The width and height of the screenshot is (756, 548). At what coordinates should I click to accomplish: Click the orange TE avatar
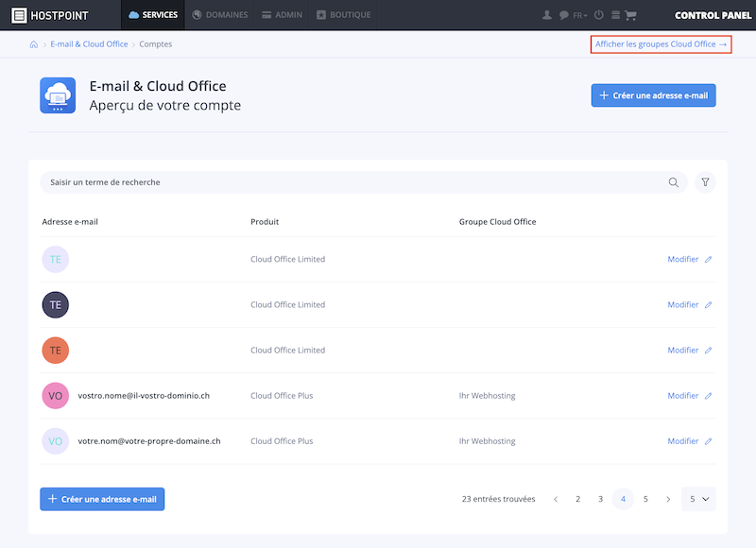(x=56, y=351)
